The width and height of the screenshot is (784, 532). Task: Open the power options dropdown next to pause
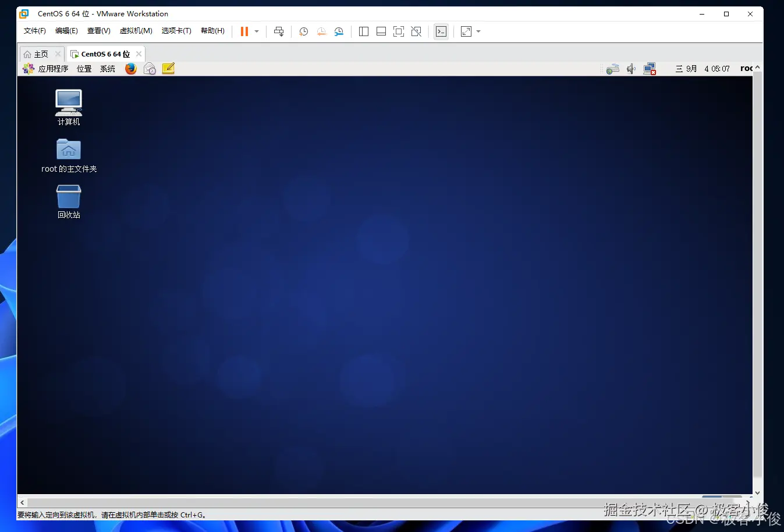pyautogui.click(x=257, y=31)
